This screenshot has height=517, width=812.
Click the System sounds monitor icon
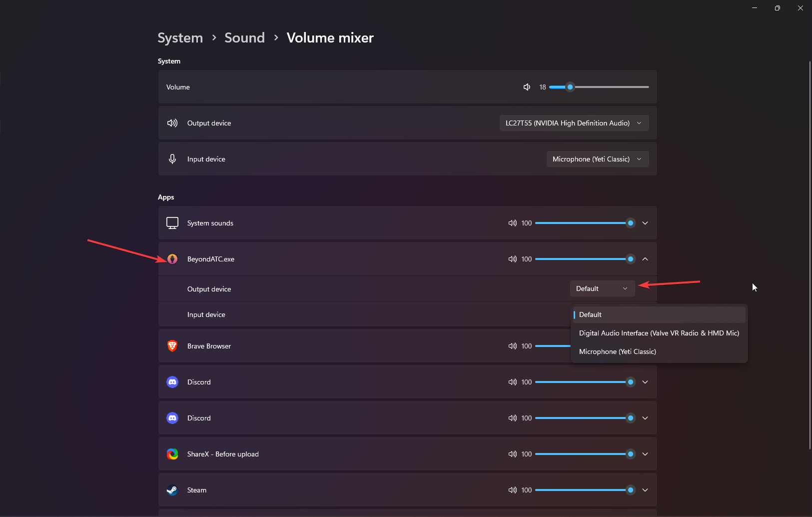(172, 223)
